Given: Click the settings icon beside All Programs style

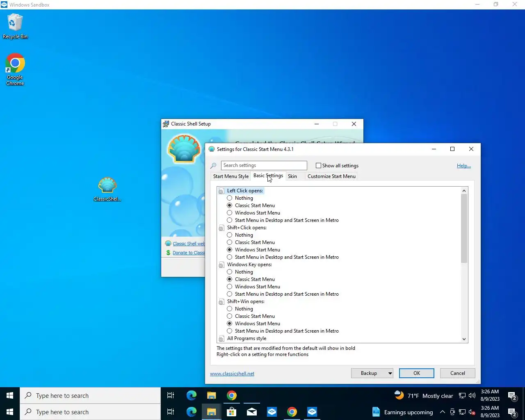Looking at the screenshot, I should (x=221, y=338).
